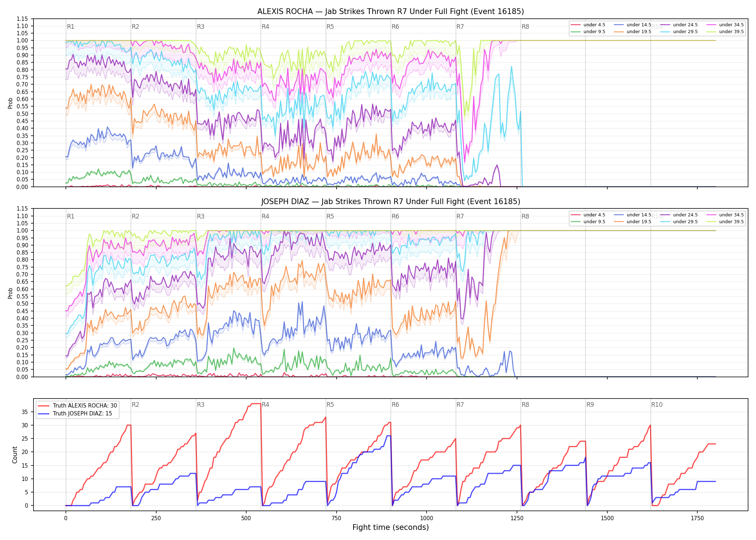756x540 pixels.
Task: Click y-axis tick '1.15' on Alexis Rocha chart
Action: [22, 19]
